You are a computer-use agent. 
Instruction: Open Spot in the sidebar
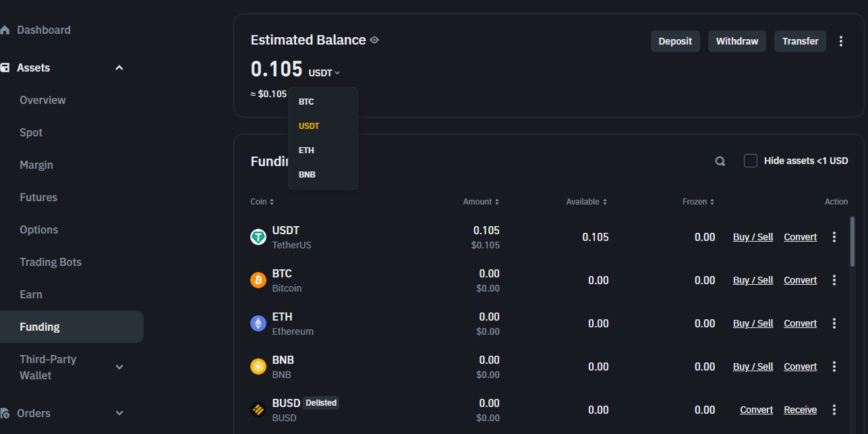coord(31,133)
